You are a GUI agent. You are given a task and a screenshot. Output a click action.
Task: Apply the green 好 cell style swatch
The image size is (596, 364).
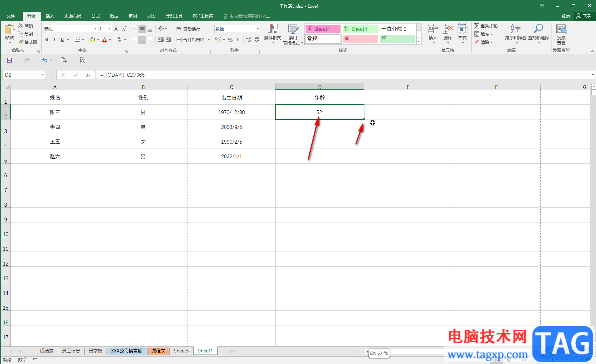[x=398, y=39]
